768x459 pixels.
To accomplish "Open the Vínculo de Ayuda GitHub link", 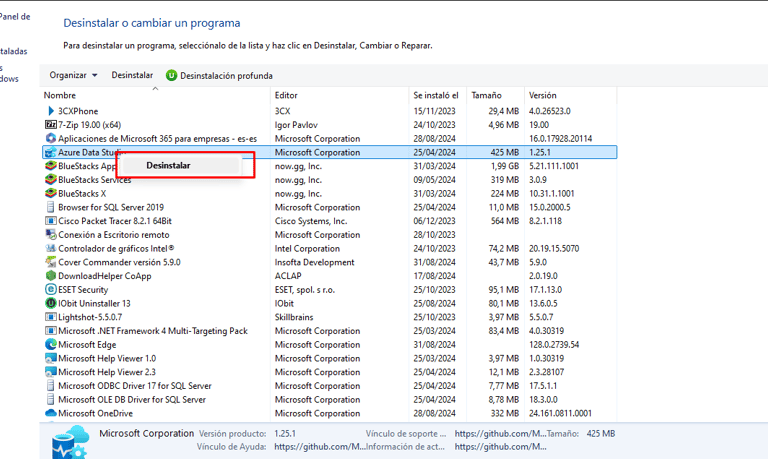I will (319, 447).
